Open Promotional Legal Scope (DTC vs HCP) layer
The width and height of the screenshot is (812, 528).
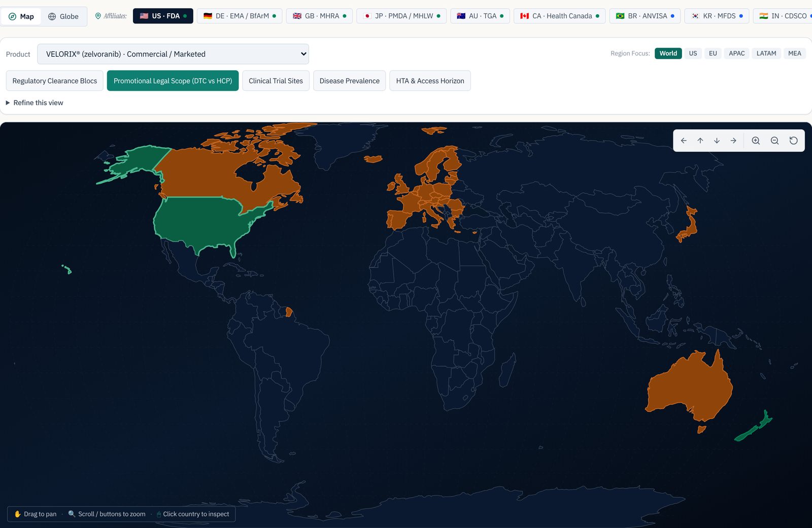[173, 81]
